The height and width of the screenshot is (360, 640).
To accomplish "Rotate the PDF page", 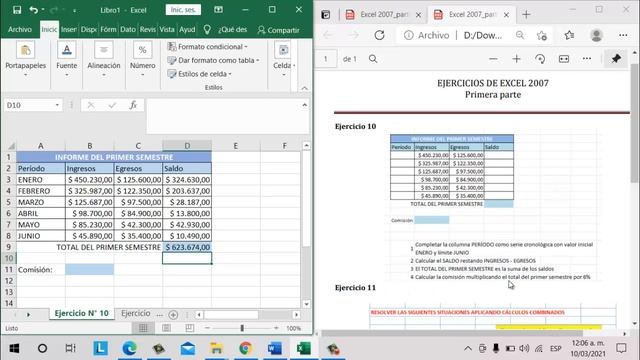I will pyautogui.click(x=540, y=59).
